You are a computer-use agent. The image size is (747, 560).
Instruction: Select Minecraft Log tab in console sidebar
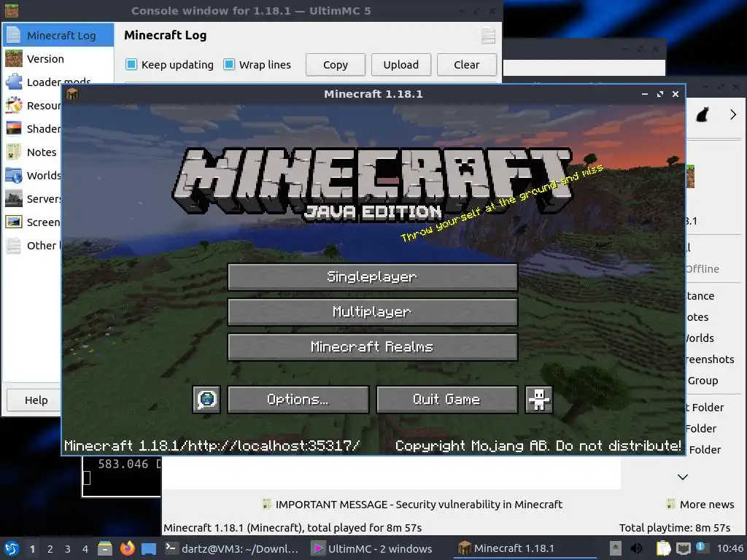[58, 36]
